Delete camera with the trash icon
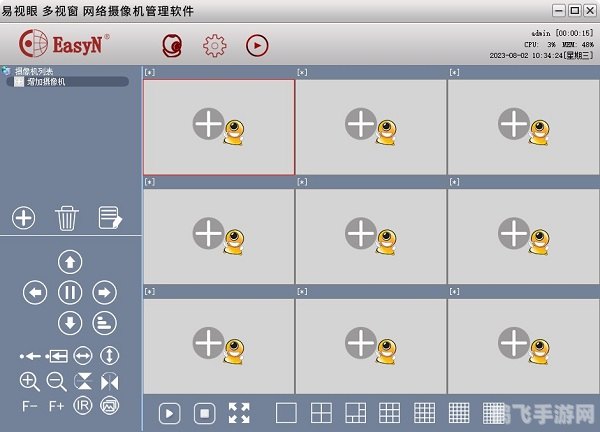 [x=67, y=217]
